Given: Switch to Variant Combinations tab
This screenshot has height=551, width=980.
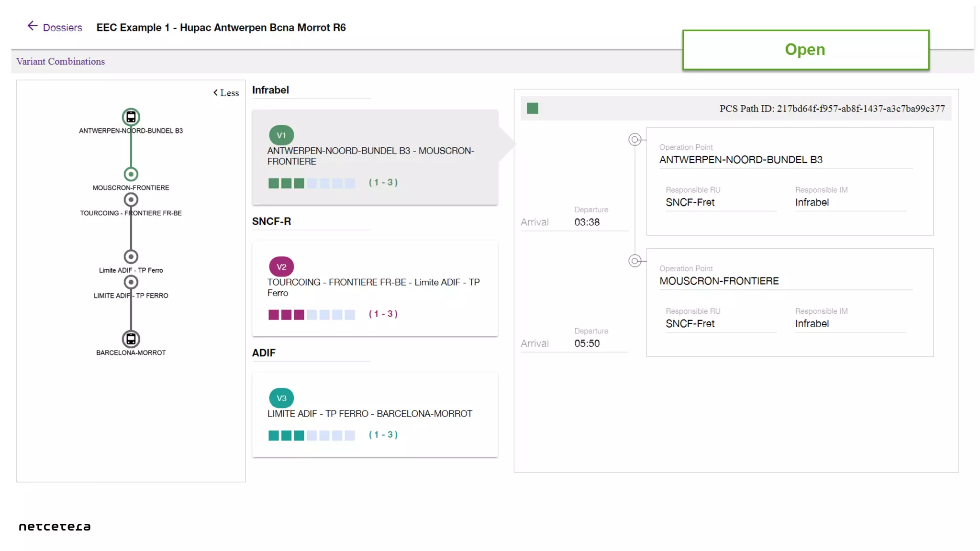Looking at the screenshot, I should [x=60, y=61].
